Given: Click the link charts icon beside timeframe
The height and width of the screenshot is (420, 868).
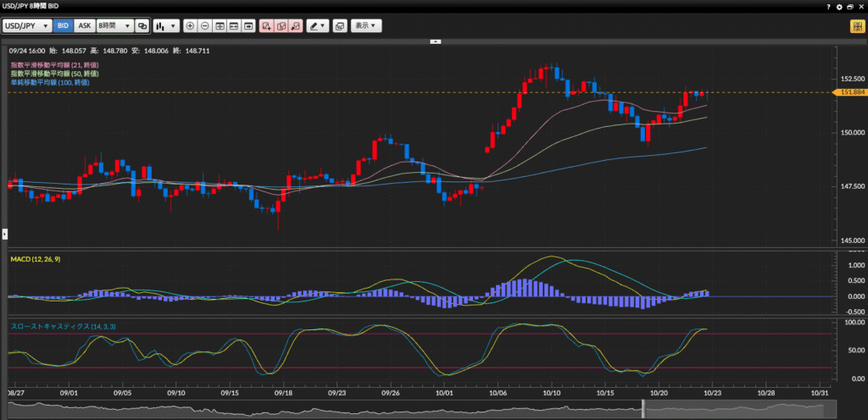Looking at the screenshot, I should (142, 26).
